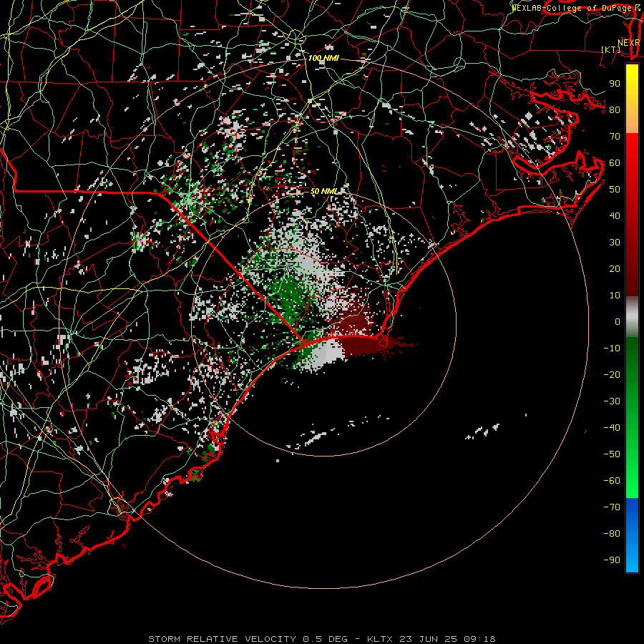Click the 20 value on the velocity scale
The height and width of the screenshot is (644, 644).
pos(615,269)
